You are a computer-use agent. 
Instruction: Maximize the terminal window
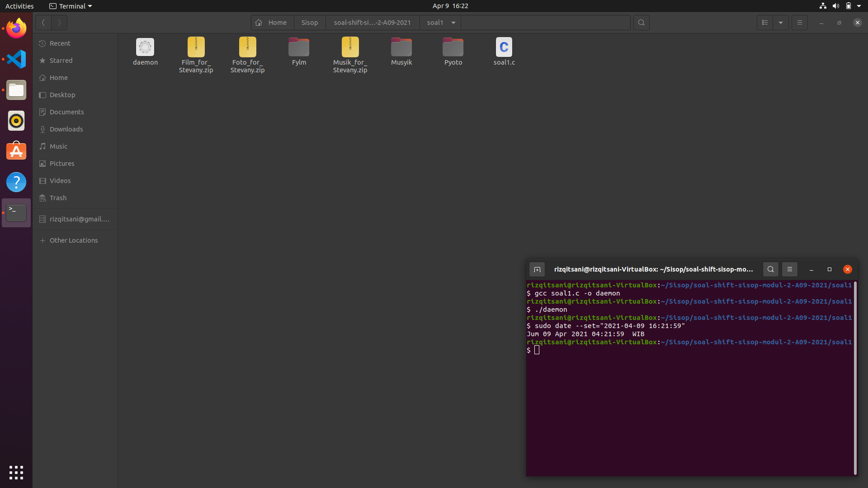click(x=830, y=269)
